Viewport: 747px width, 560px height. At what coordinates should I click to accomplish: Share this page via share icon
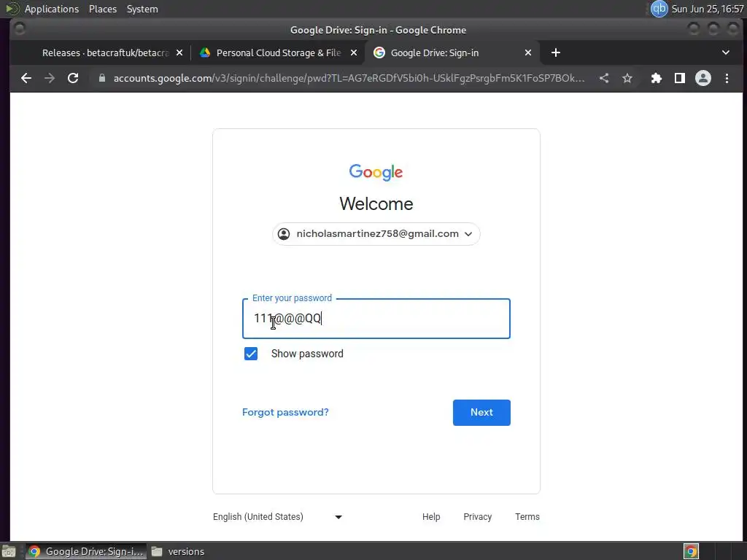604,78
